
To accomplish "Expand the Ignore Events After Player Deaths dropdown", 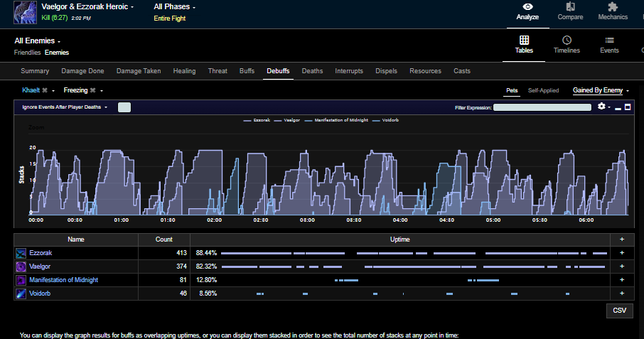I will click(65, 107).
